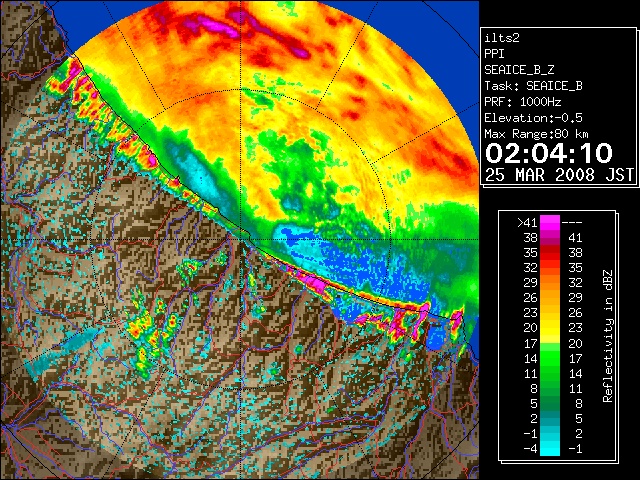The height and width of the screenshot is (480, 640).
Task: Click the '>41' legend value
Action: (x=527, y=223)
